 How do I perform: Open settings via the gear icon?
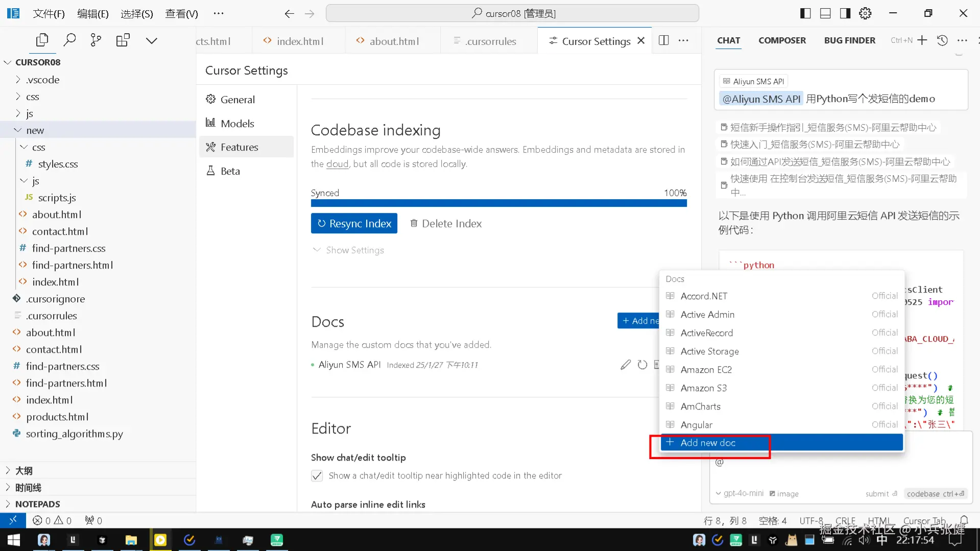coord(865,13)
